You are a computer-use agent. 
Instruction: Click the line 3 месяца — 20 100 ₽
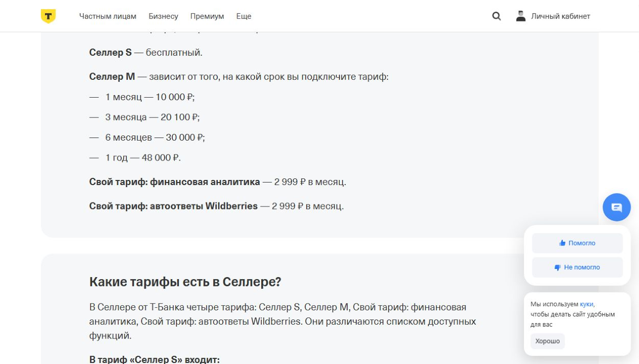pos(152,117)
